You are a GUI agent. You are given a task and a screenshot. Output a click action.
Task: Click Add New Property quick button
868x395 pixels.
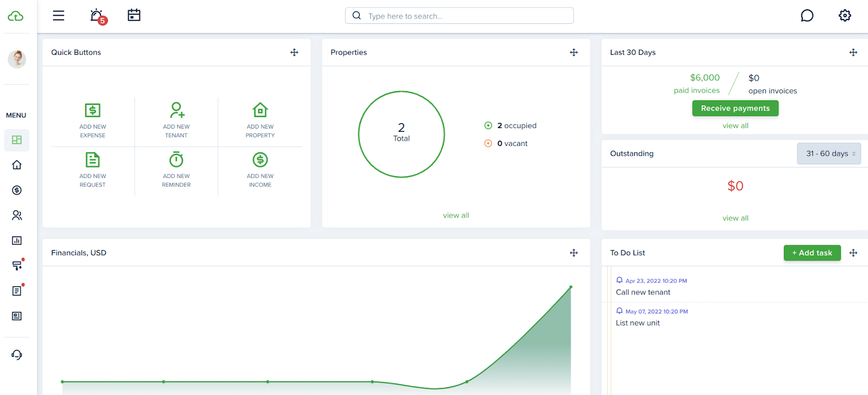(x=260, y=120)
